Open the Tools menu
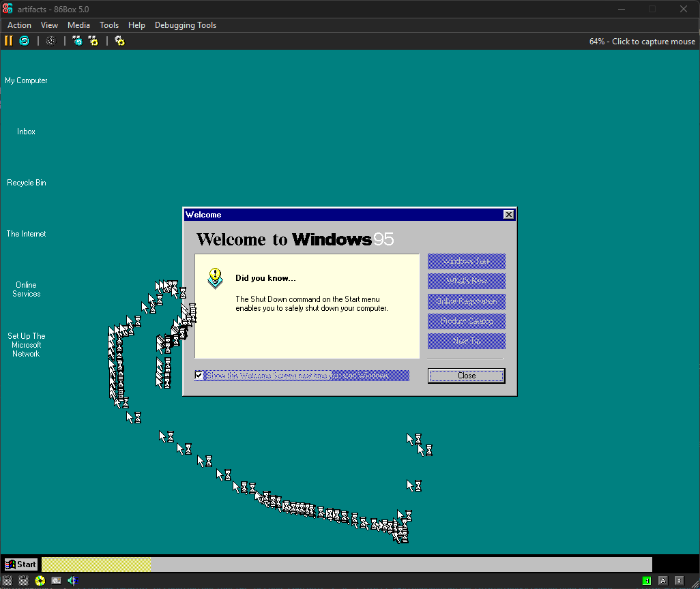 pos(109,25)
